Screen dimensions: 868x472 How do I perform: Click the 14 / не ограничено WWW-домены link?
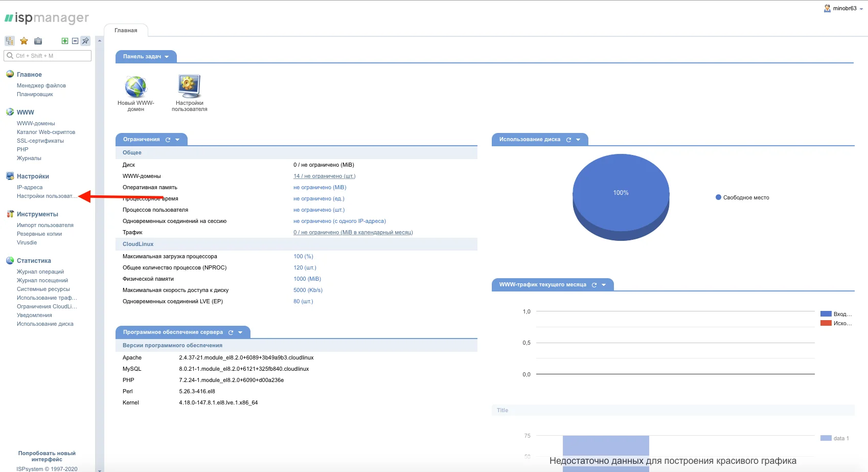(324, 176)
